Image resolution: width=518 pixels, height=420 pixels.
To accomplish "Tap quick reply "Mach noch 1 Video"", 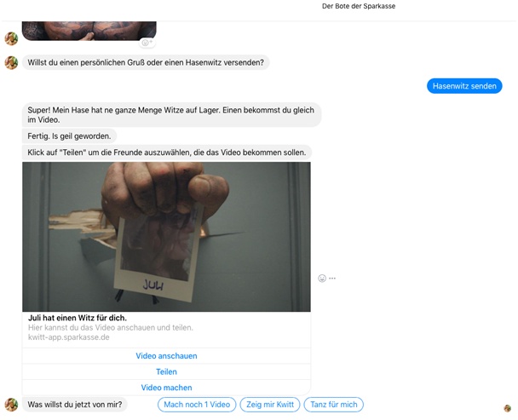I will pos(197,405).
